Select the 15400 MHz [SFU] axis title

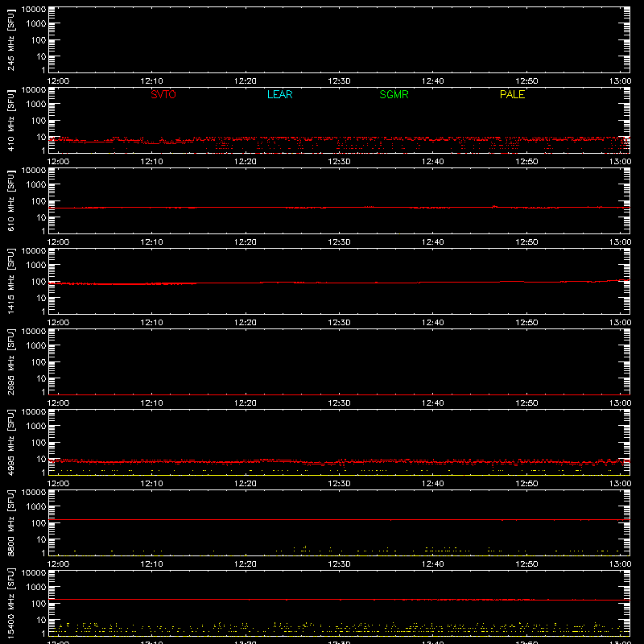point(10,603)
